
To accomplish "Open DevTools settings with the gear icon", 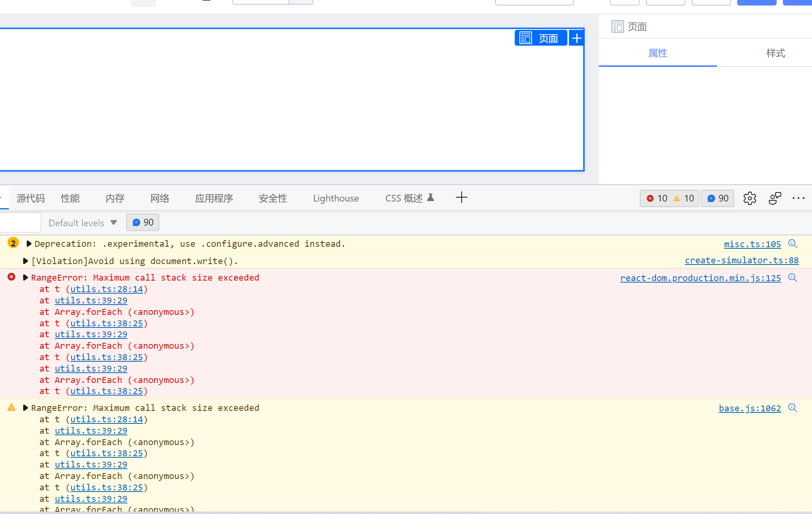I will point(750,198).
